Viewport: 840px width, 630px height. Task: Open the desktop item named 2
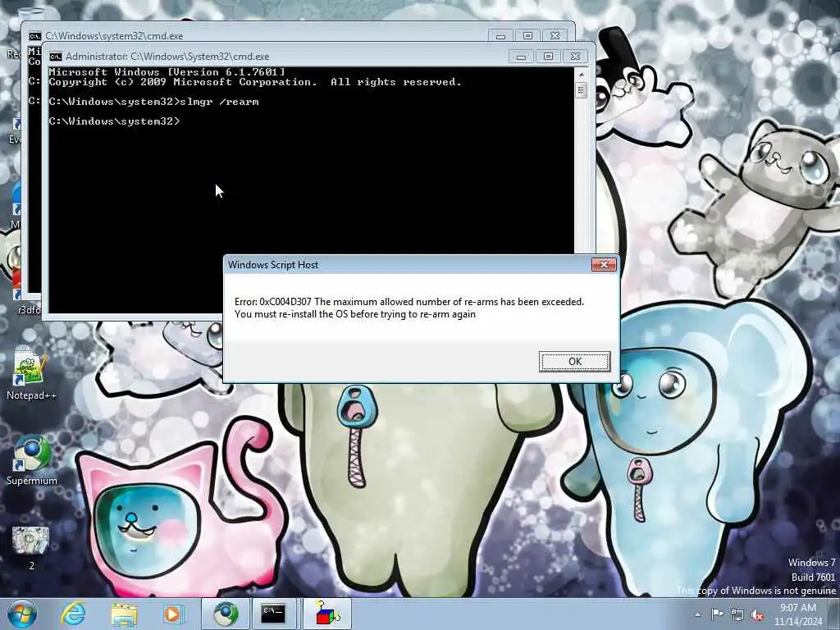coord(31,548)
